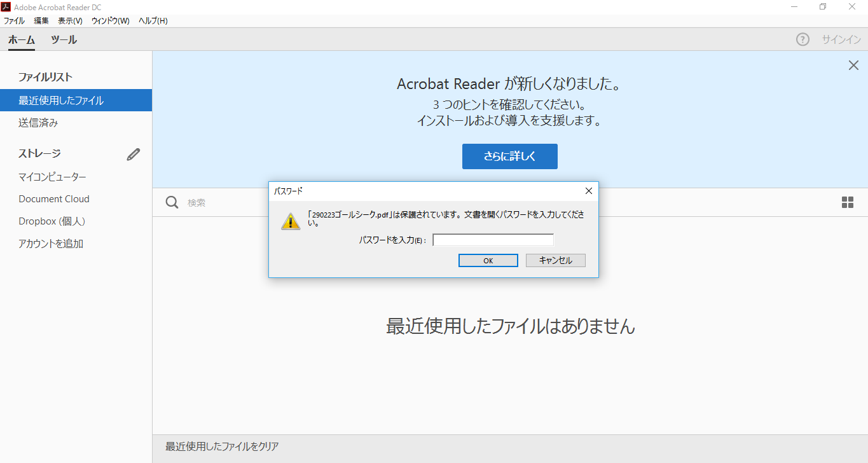The width and height of the screenshot is (868, 463).
Task: Close the パスワード dialog with X
Action: tap(588, 191)
